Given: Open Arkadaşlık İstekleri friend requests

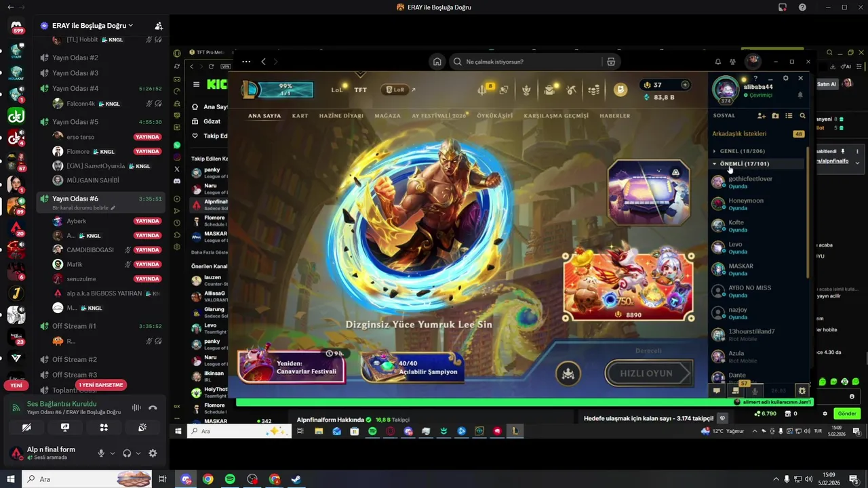Looking at the screenshot, I should click(757, 134).
